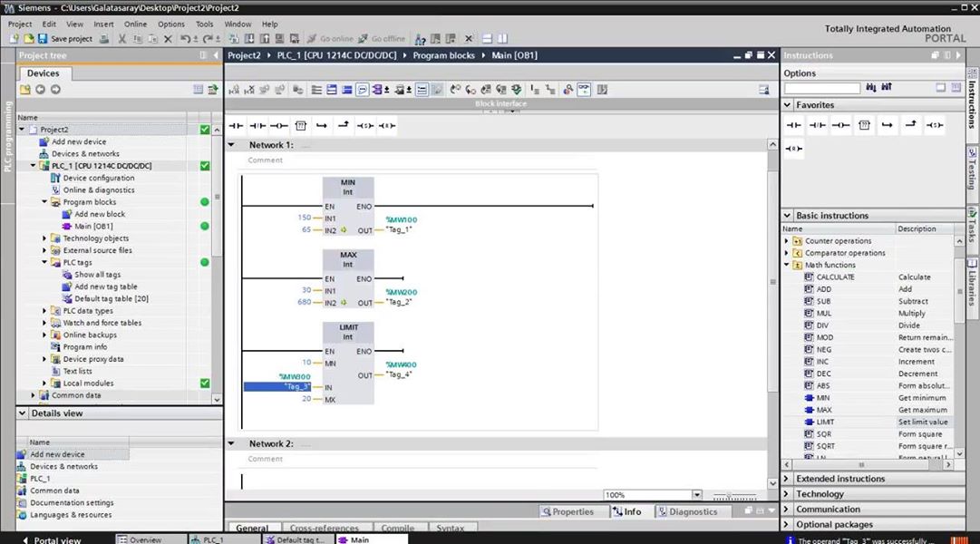Click the Split editor space horizontally icon
980x544 pixels.
click(x=487, y=39)
